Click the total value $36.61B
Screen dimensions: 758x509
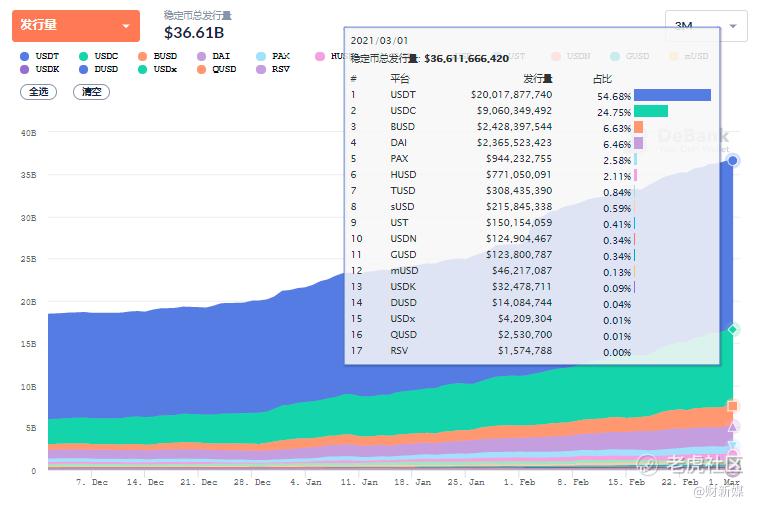click(194, 33)
